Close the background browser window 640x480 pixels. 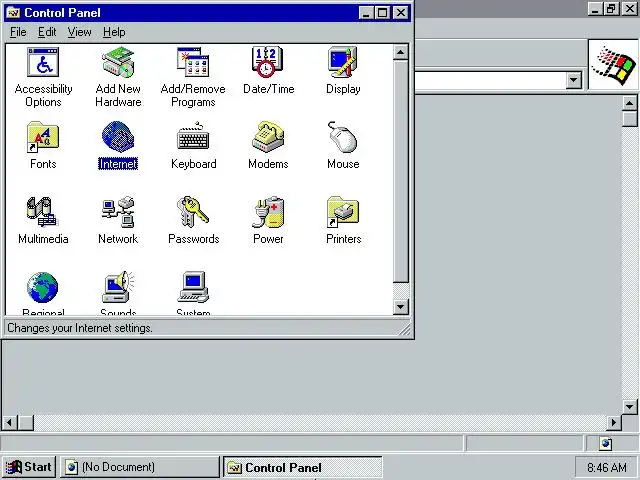[629, 9]
